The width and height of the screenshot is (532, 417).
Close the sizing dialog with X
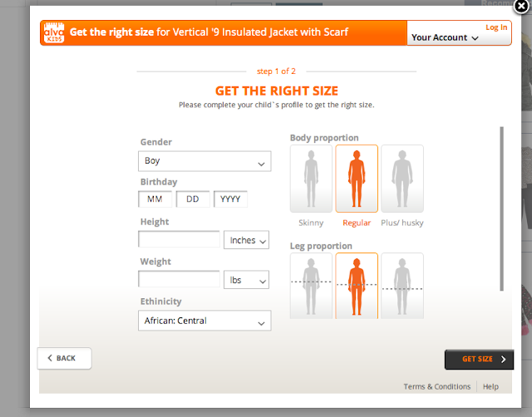pyautogui.click(x=522, y=7)
